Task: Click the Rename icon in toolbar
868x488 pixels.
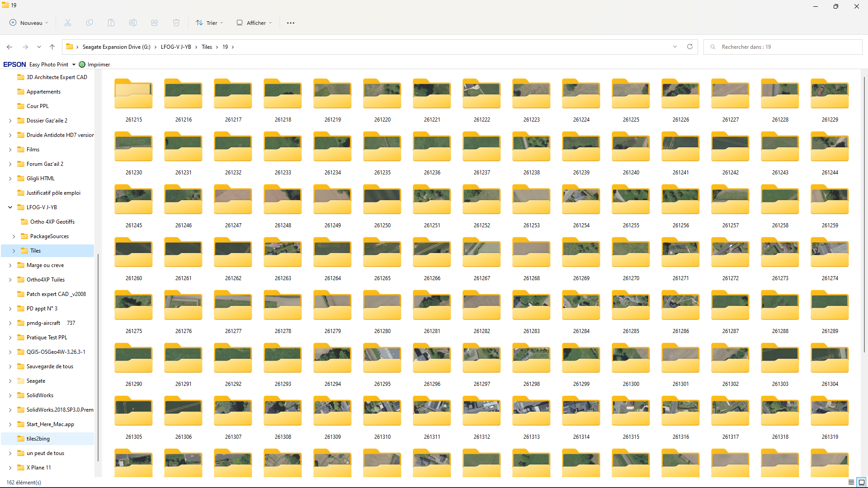Action: pos(133,23)
